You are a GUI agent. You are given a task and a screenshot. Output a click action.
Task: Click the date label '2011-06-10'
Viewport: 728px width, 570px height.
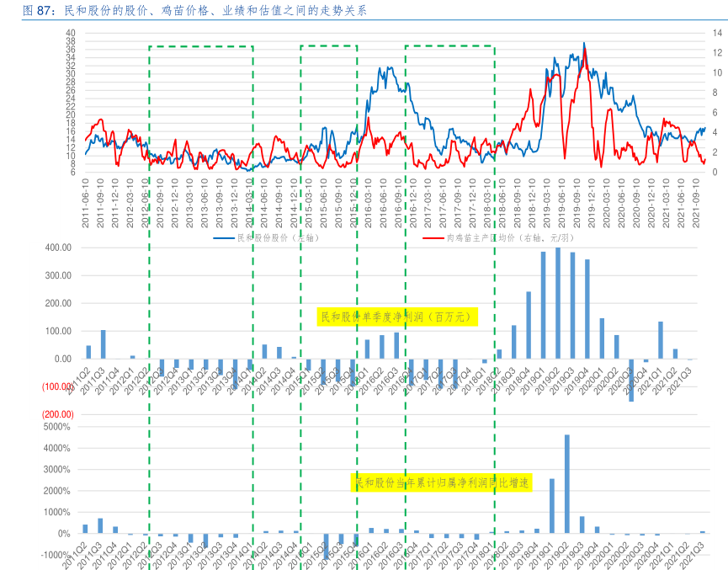[x=86, y=203]
